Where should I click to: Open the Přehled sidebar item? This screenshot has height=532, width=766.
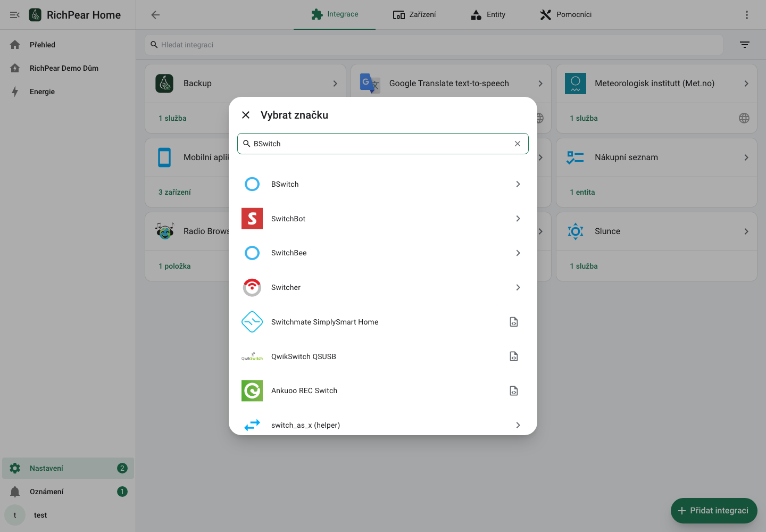point(68,45)
